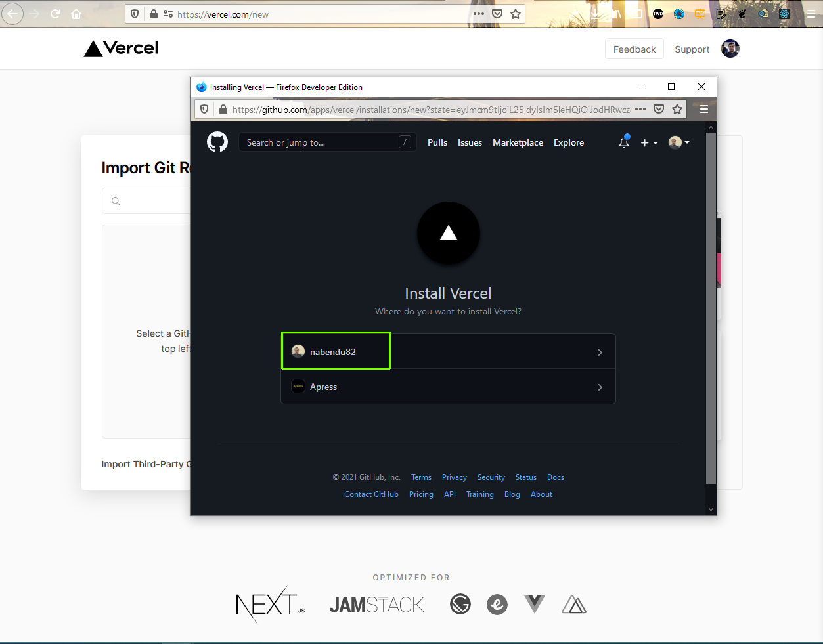
Task: Click the Vercel triangle app logo
Action: coord(449,233)
